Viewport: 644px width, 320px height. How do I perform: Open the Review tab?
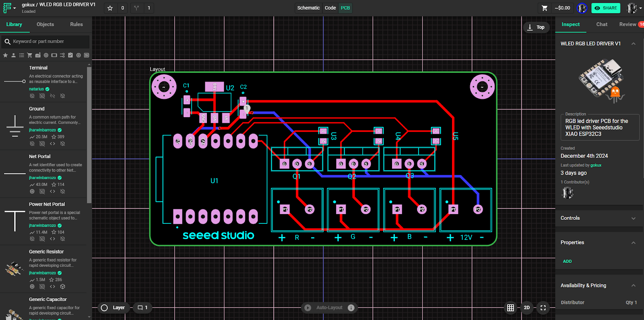tap(628, 25)
